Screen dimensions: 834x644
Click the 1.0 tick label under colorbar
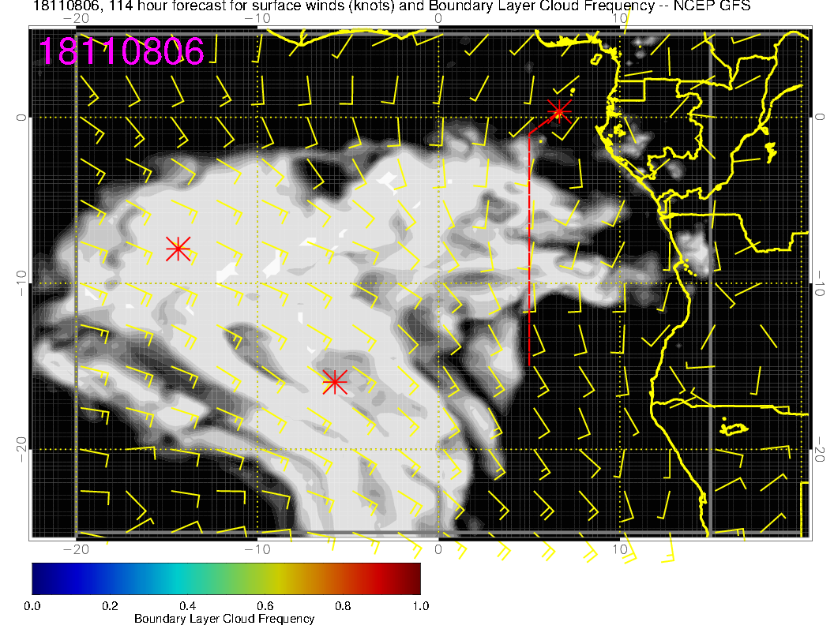pos(420,606)
